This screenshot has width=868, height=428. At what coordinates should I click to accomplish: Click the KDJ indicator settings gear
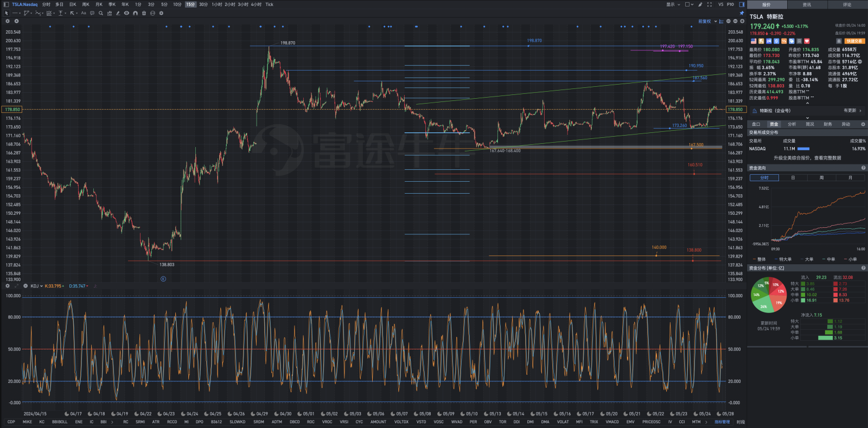tap(8, 286)
